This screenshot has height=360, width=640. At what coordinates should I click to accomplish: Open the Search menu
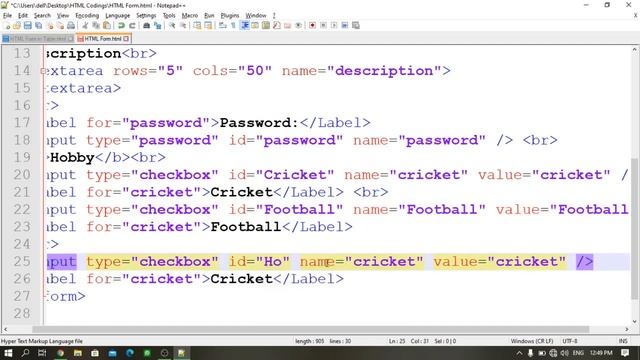click(x=42, y=16)
